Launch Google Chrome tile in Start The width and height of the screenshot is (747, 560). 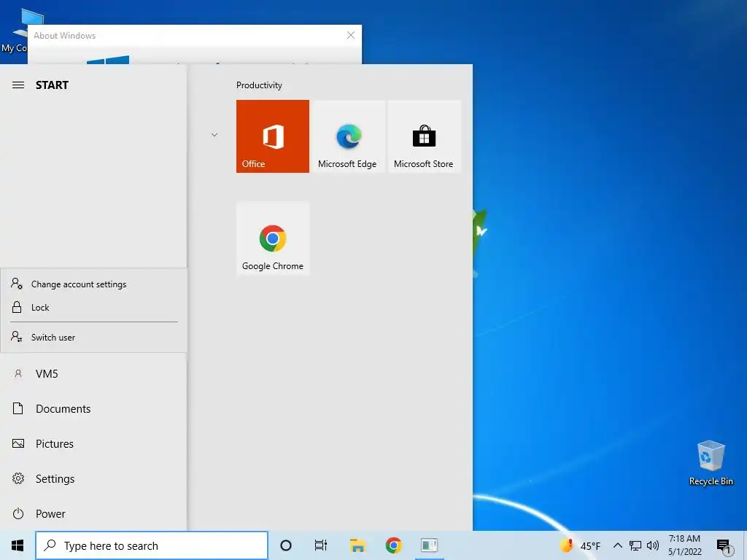pos(273,238)
